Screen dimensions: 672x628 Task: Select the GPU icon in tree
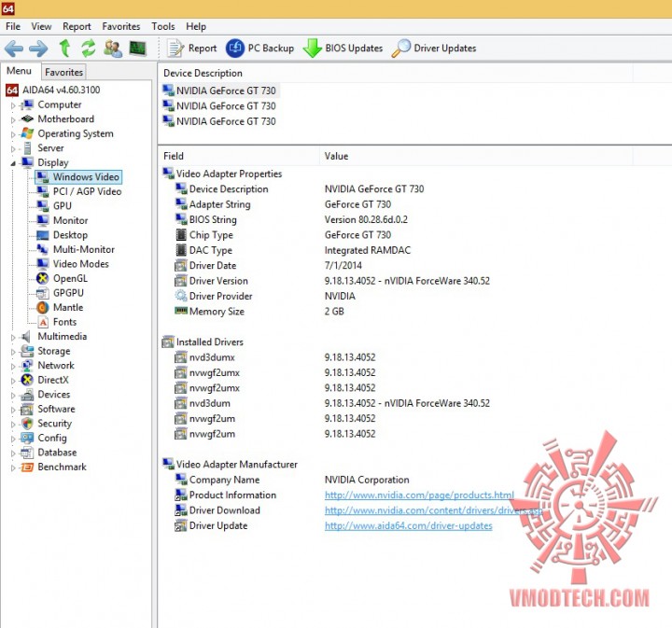tap(42, 206)
